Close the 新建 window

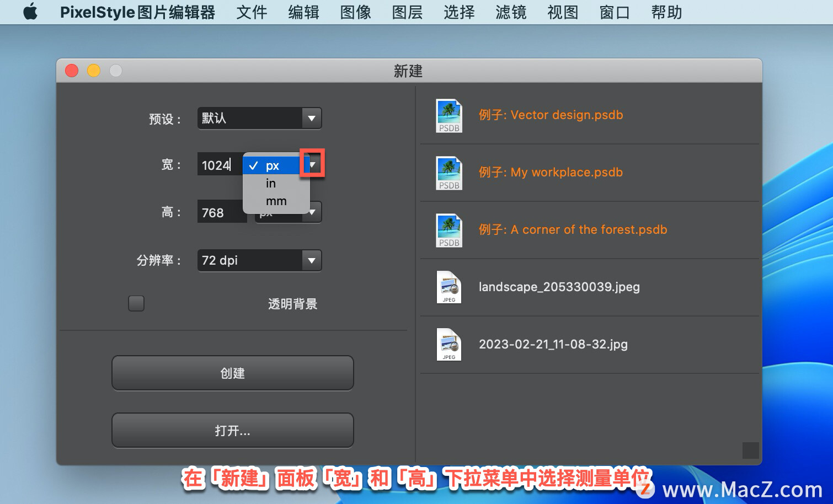point(72,71)
